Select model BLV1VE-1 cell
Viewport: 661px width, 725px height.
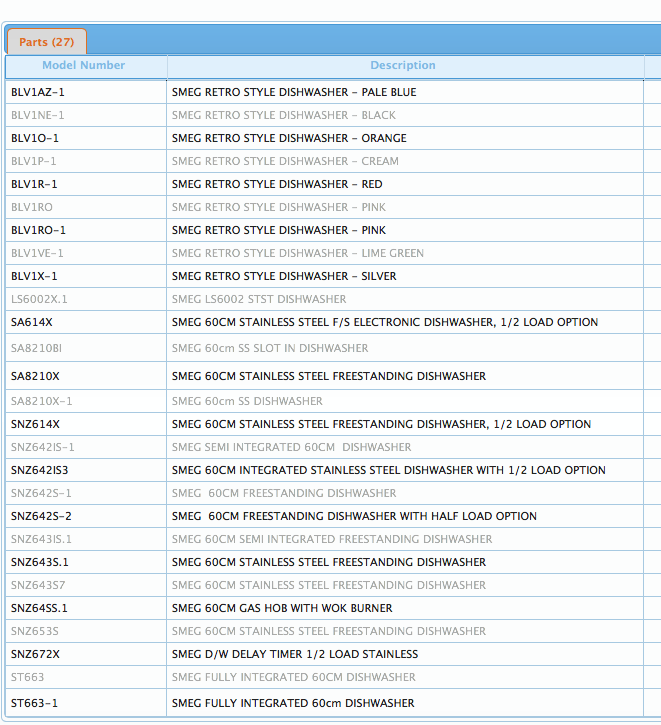(86, 253)
